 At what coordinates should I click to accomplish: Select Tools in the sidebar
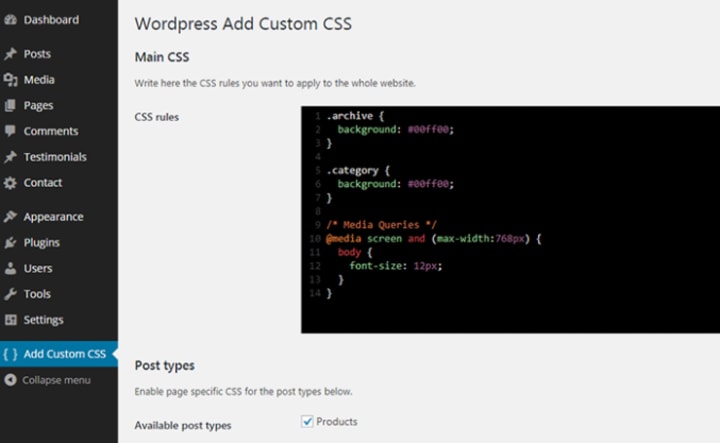(59, 294)
